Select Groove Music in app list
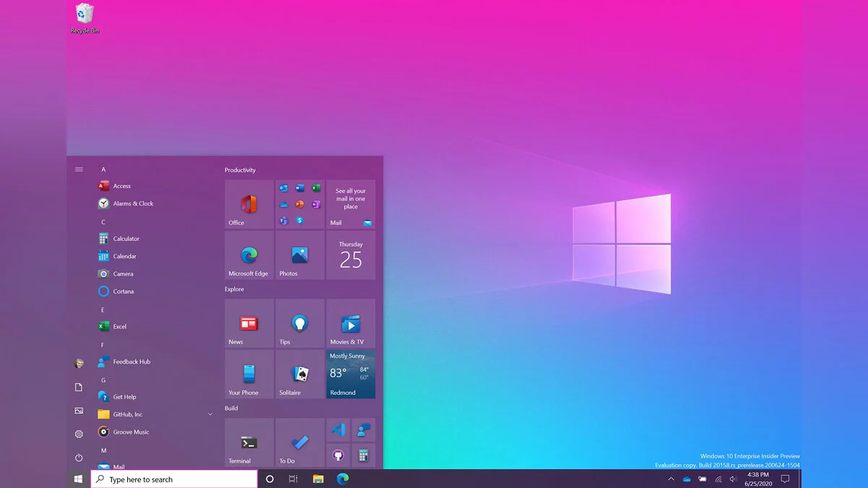Screen dimensions: 868x488 pos(131,432)
